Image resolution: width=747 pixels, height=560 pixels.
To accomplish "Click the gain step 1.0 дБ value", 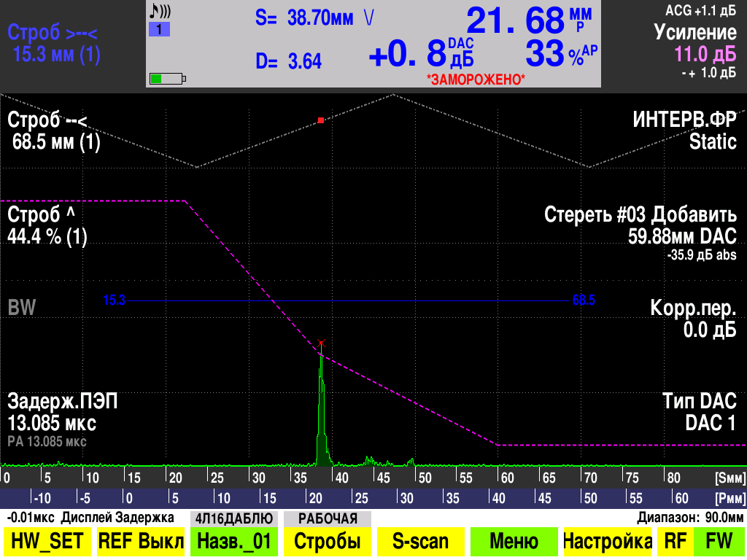I will [x=719, y=73].
